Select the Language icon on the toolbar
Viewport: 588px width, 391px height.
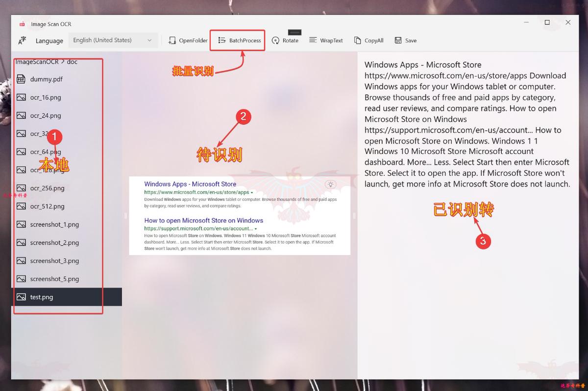click(x=22, y=41)
